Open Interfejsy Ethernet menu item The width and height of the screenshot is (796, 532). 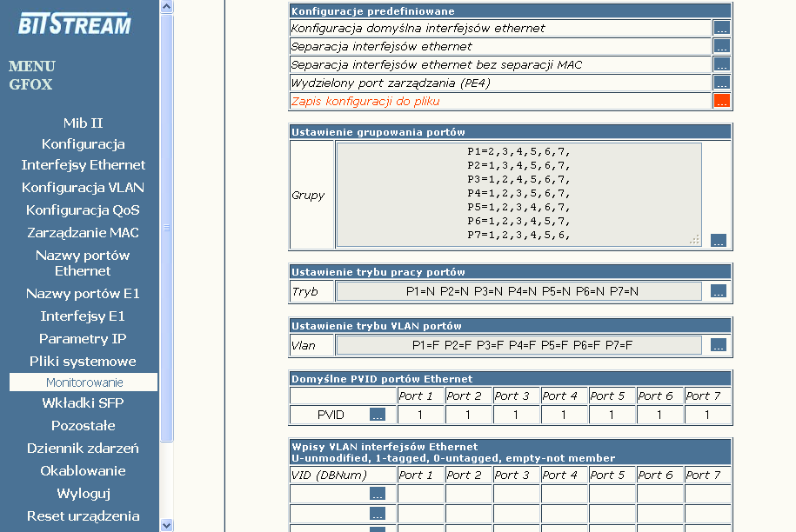[x=84, y=165]
